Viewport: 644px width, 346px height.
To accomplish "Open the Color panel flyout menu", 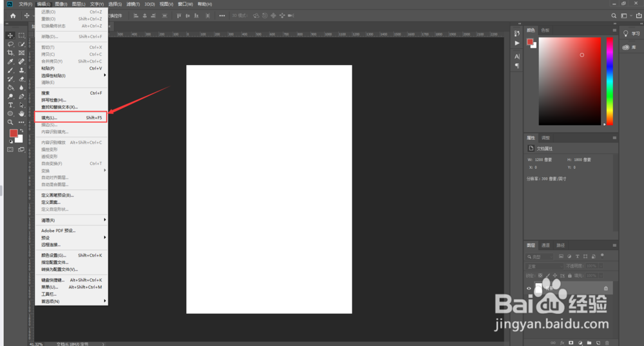I will pyautogui.click(x=614, y=30).
